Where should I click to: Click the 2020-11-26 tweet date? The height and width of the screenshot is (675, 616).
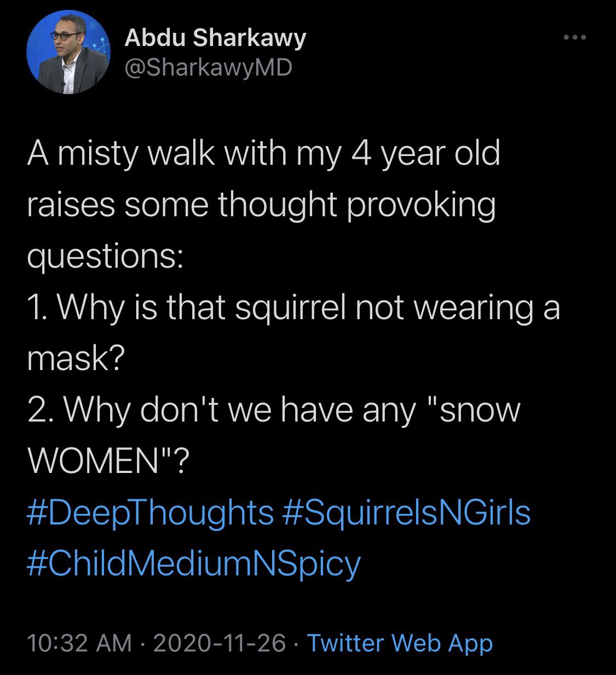tap(219, 643)
